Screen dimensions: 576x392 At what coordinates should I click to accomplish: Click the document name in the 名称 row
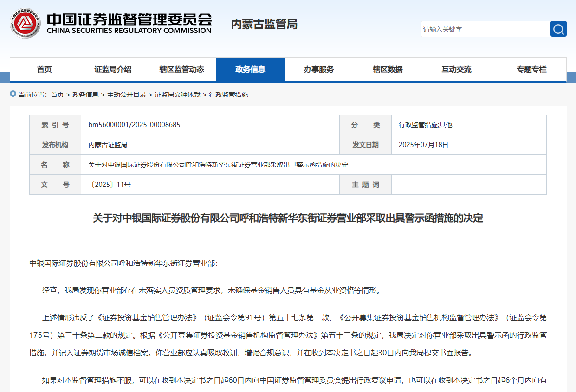(x=218, y=165)
